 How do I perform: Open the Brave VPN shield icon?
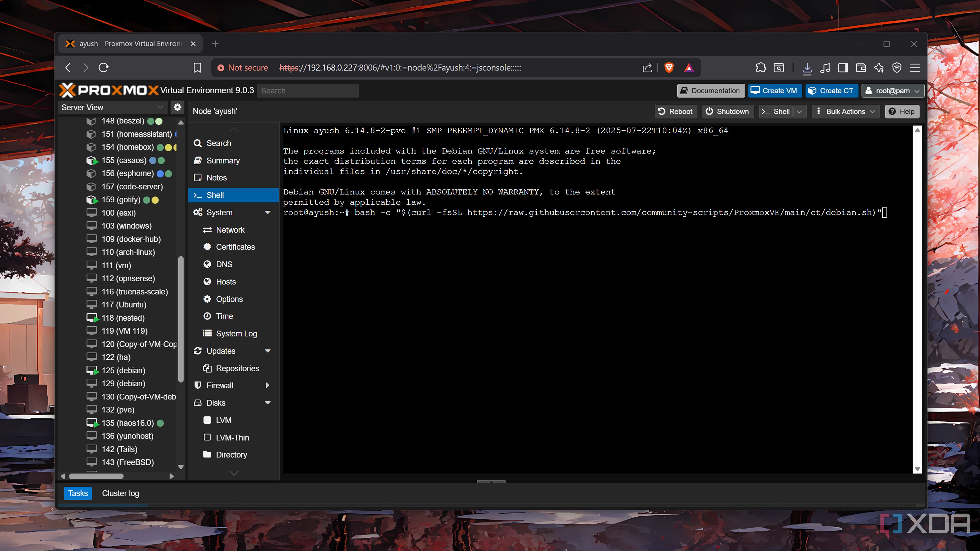[x=897, y=68]
